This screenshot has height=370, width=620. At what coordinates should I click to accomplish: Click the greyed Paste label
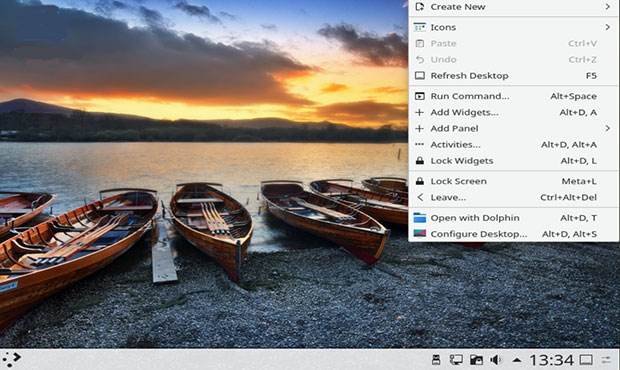pyautogui.click(x=443, y=43)
